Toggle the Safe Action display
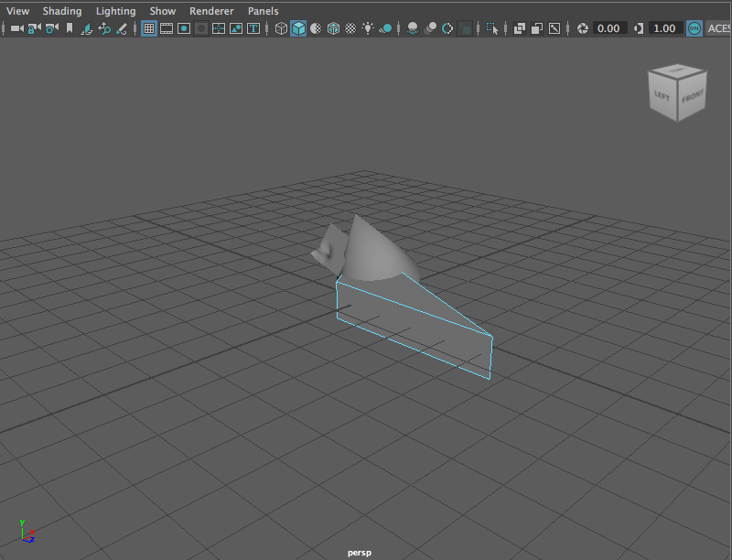Image resolution: width=732 pixels, height=560 pixels. pos(236,28)
